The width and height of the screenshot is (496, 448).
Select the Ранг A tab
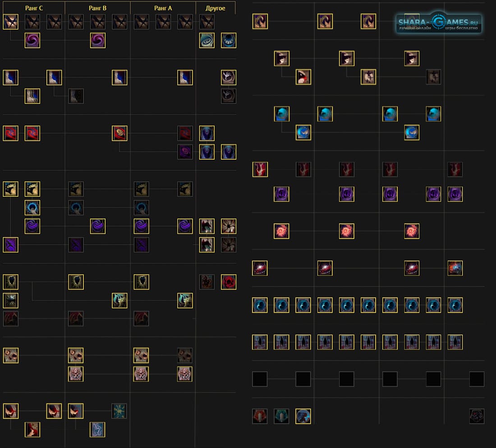point(163,8)
